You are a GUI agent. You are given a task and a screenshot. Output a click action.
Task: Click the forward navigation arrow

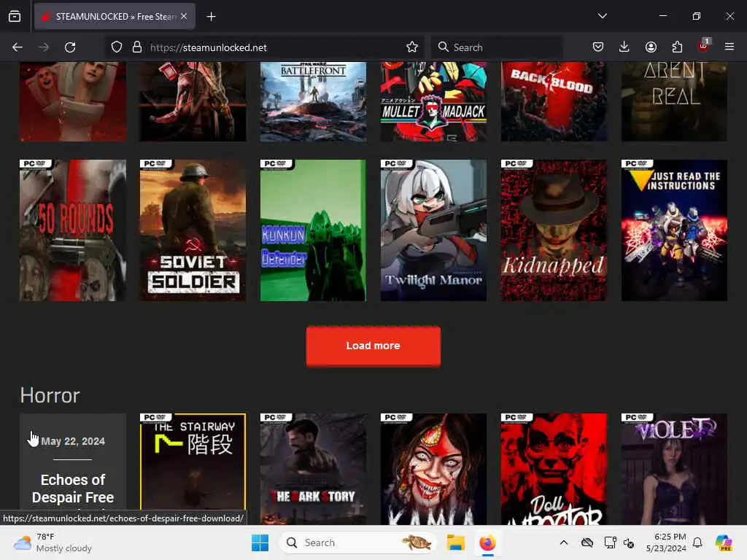click(x=44, y=47)
